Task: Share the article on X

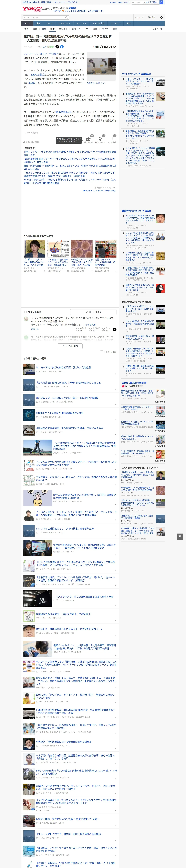Action: 57,47
